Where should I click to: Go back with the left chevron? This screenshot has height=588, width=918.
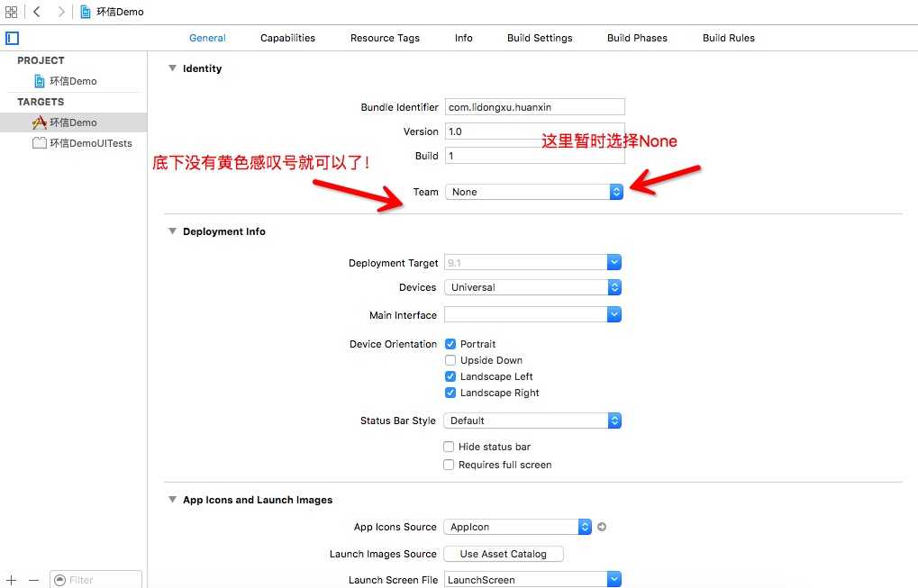tap(37, 12)
